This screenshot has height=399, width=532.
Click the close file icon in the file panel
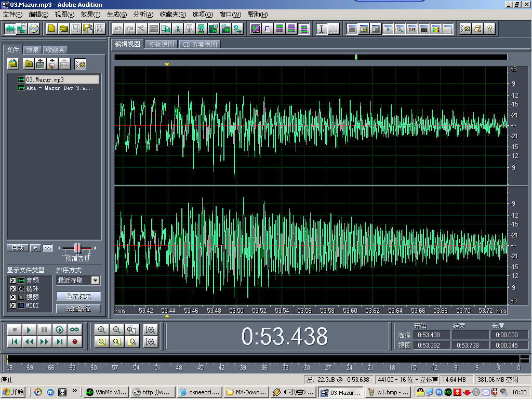(x=29, y=64)
